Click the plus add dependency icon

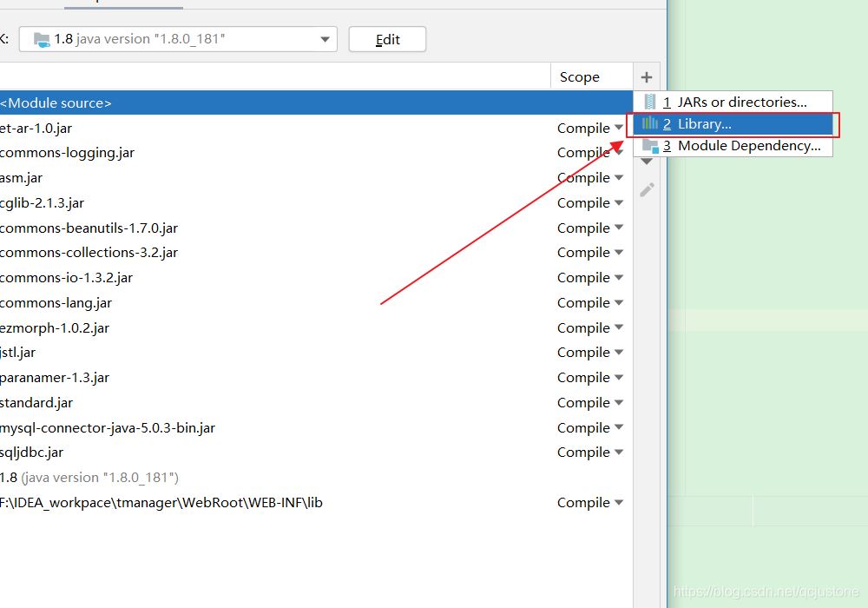[x=647, y=77]
